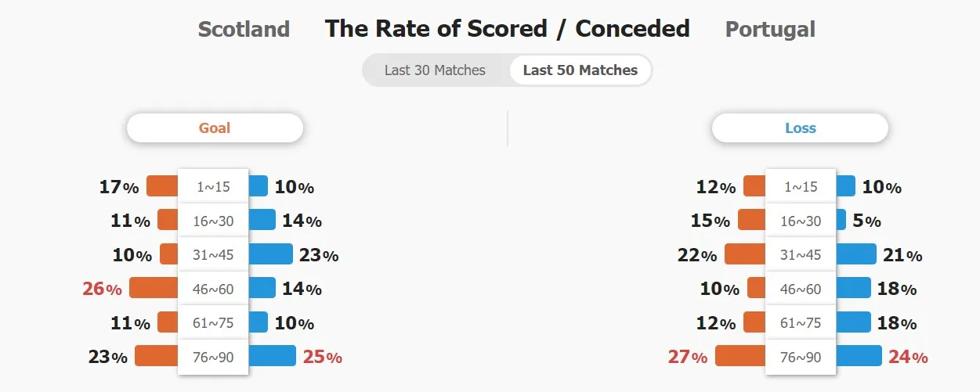Select the 31~45 interval in Loss chart
The height and width of the screenshot is (392, 980).
[x=801, y=255]
